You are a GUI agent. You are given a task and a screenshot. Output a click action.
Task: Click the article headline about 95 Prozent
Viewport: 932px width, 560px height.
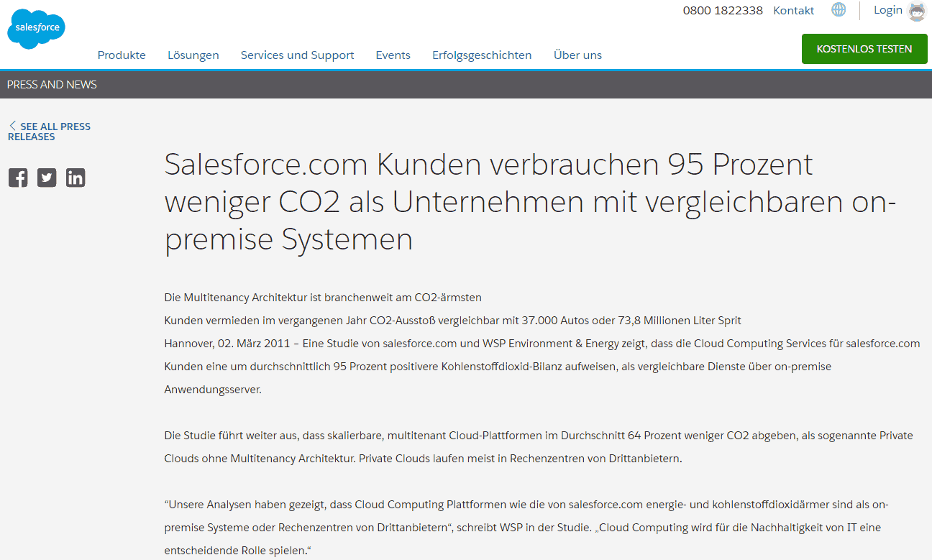click(530, 202)
